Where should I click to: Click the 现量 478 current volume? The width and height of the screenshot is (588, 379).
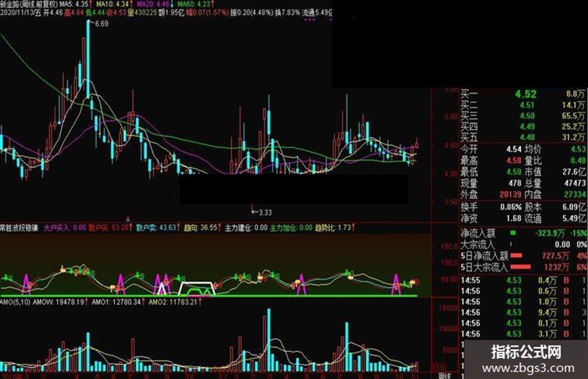click(x=515, y=183)
